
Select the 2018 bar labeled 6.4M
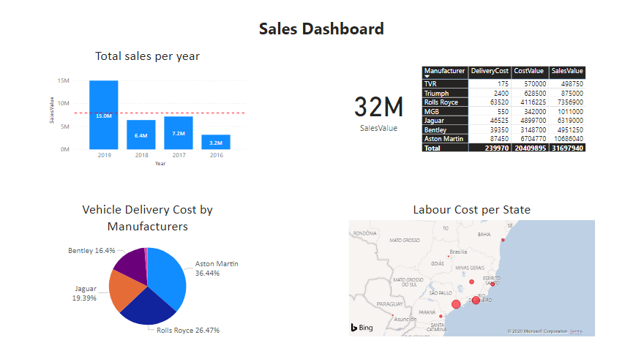pyautogui.click(x=141, y=135)
